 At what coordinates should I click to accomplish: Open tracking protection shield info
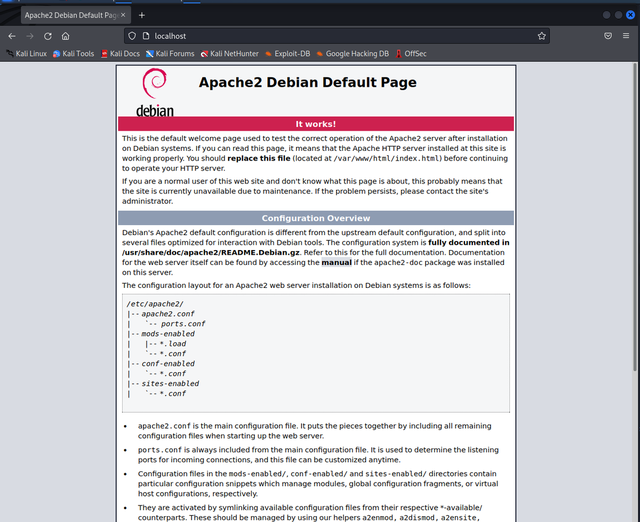click(130, 35)
